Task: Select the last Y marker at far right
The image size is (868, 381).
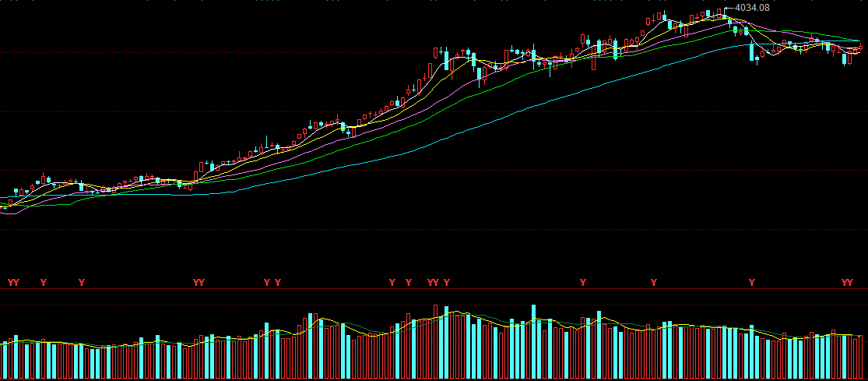Action: pyautogui.click(x=850, y=282)
